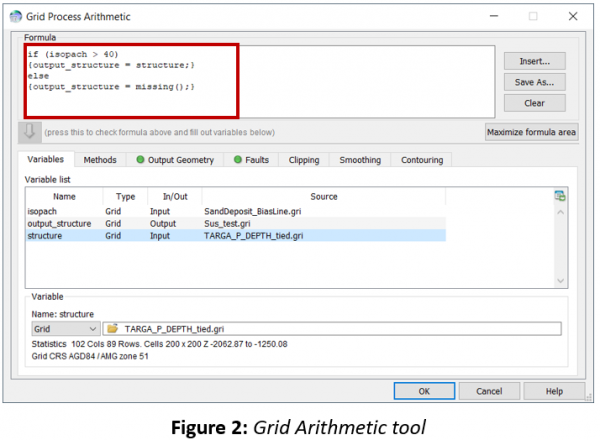The image size is (600, 440).
Task: Click the Grid Process Arithmetic window icon
Action: pyautogui.click(x=16, y=16)
